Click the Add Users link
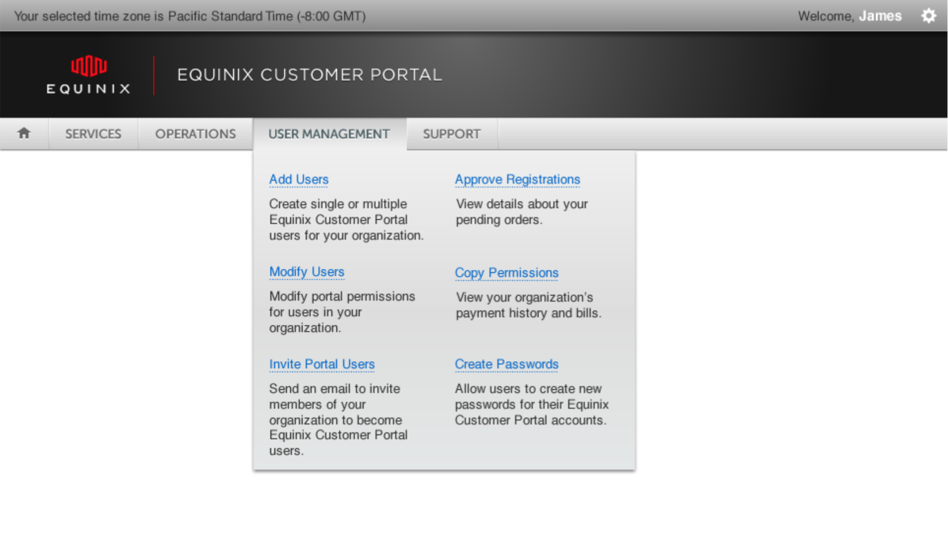 (x=299, y=179)
